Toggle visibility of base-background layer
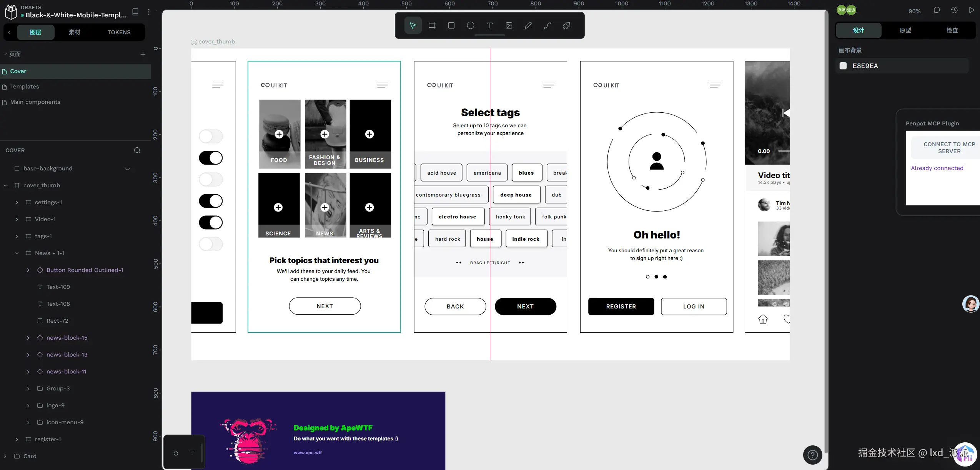 click(x=128, y=168)
